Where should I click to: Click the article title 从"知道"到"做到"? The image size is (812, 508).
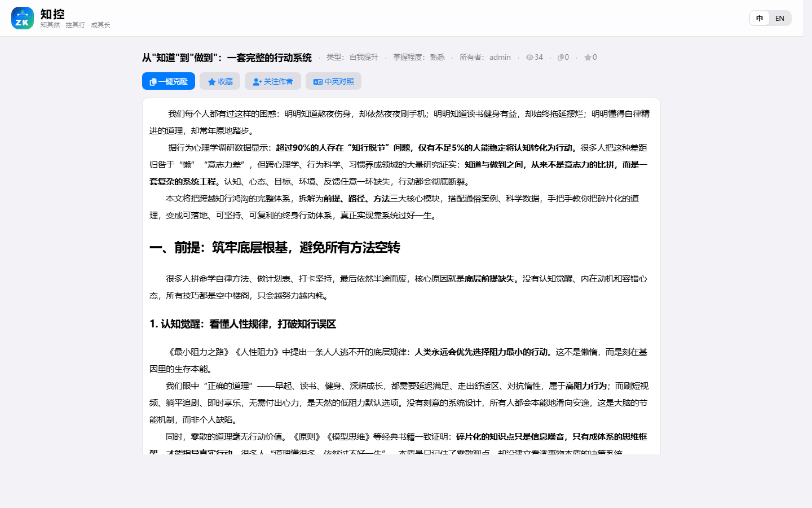pos(227,58)
